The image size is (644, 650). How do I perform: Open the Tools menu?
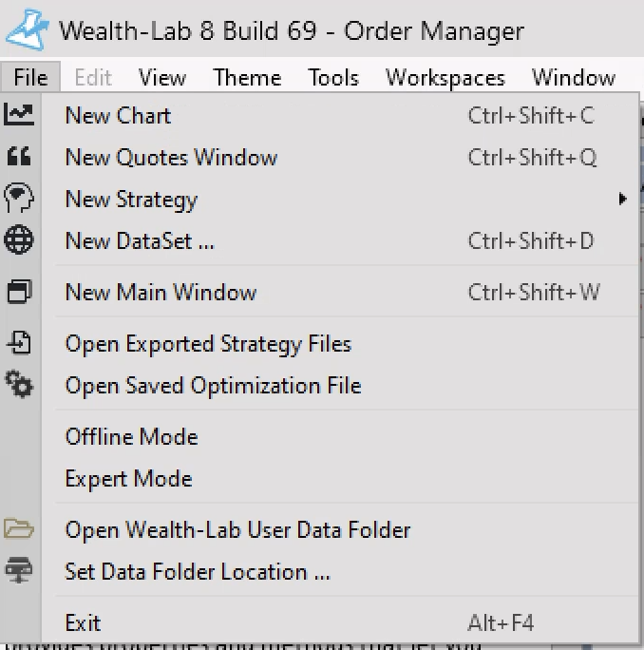333,78
